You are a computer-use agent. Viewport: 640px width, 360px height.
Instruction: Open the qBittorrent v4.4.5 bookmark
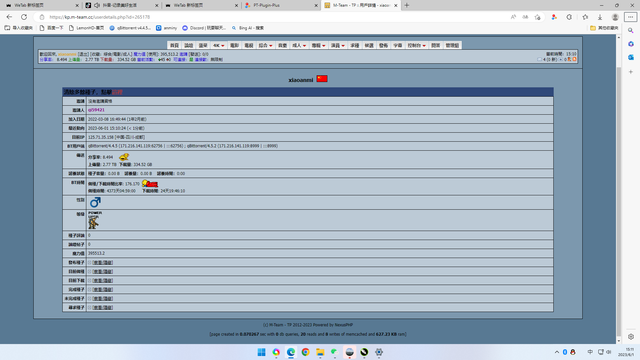[130, 28]
